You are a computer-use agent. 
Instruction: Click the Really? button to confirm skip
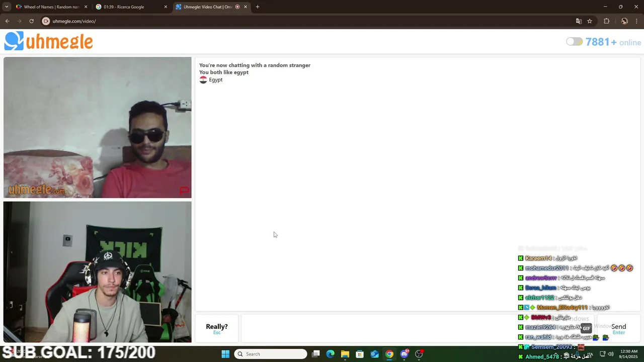(x=217, y=328)
